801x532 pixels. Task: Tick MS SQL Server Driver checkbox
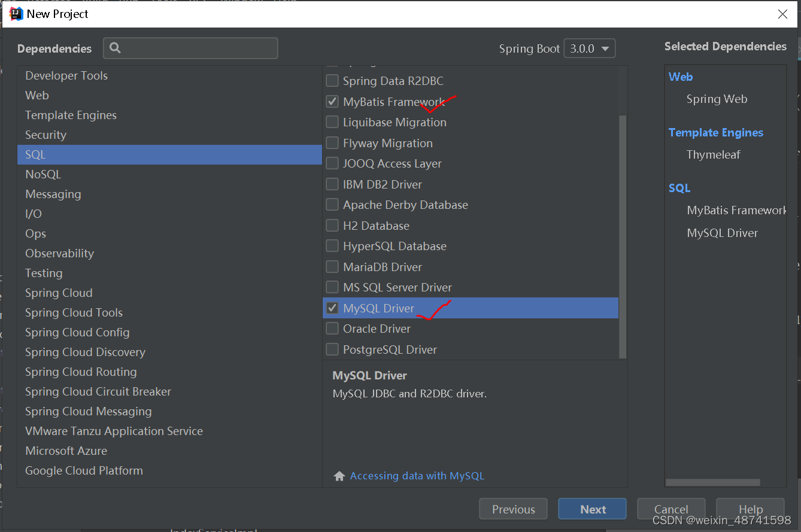tap(332, 287)
